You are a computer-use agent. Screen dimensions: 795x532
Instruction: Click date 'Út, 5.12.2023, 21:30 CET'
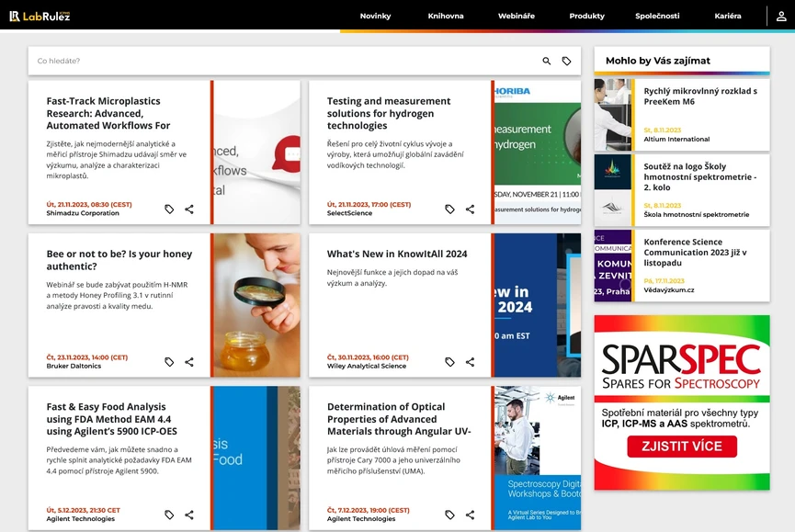click(83, 510)
